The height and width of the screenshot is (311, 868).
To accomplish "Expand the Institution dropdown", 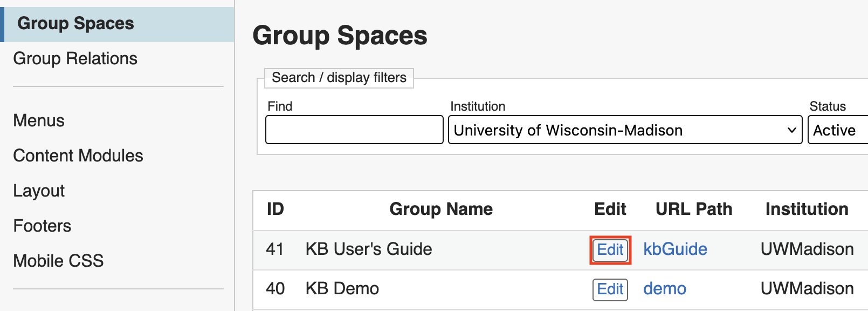I will (x=625, y=130).
